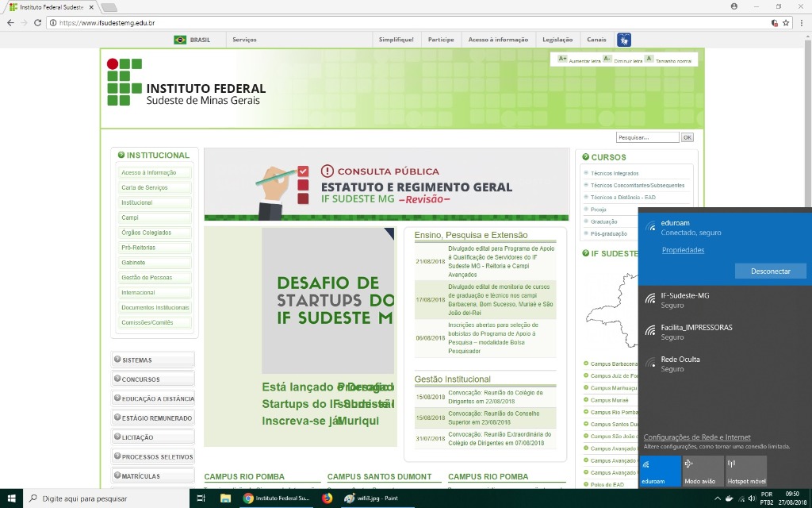Open File Explorer from the taskbar

click(224, 498)
